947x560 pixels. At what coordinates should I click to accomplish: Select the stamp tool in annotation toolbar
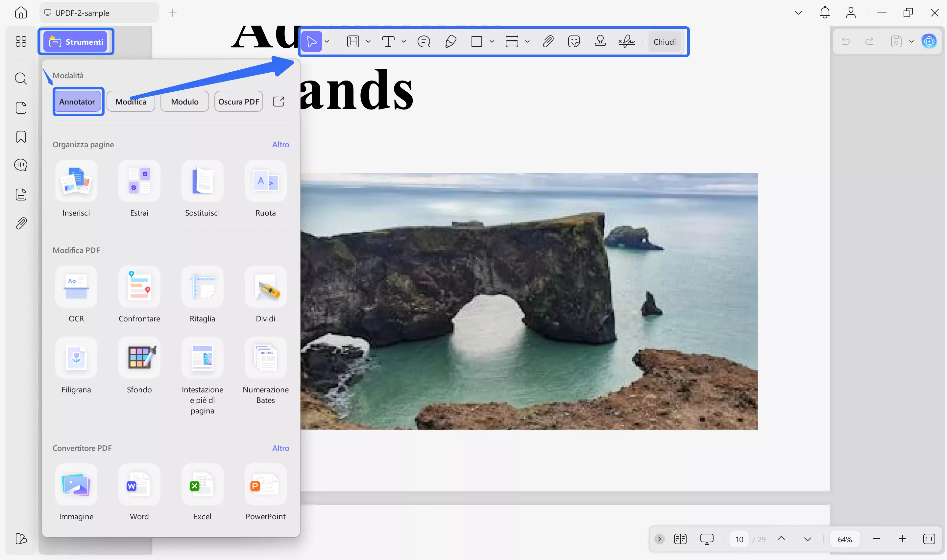(600, 41)
